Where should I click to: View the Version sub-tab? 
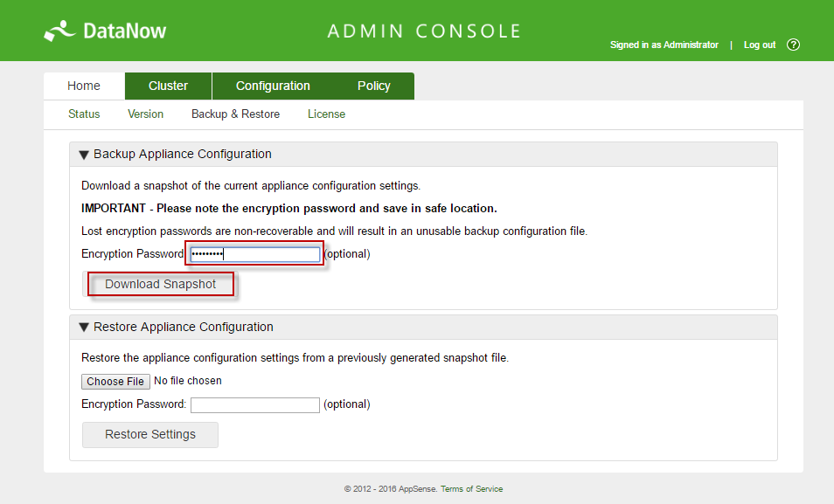pyautogui.click(x=145, y=114)
